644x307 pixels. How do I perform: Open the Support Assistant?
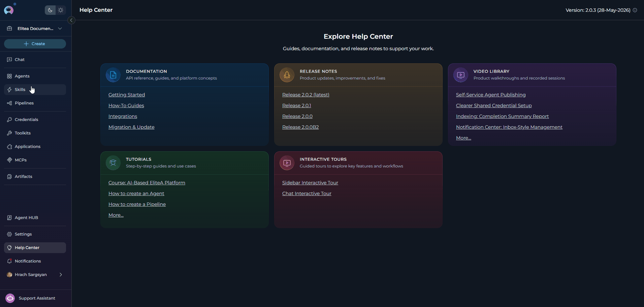tap(35, 298)
